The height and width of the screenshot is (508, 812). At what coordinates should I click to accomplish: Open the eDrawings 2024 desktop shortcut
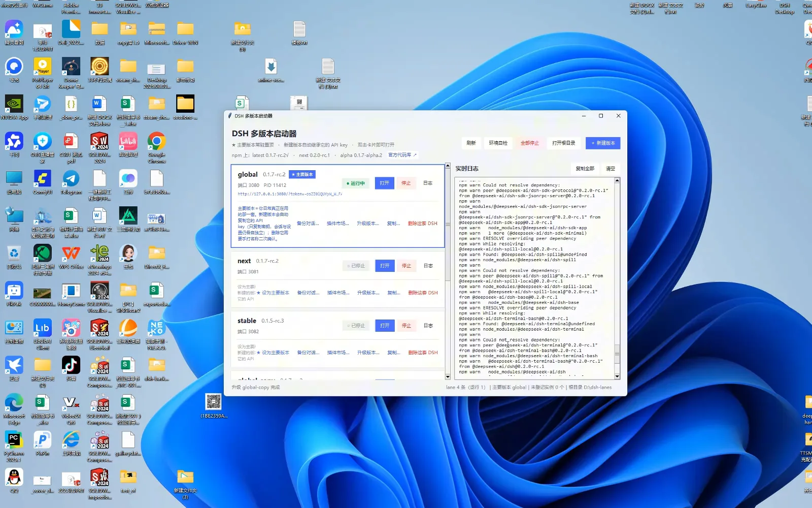click(x=99, y=260)
